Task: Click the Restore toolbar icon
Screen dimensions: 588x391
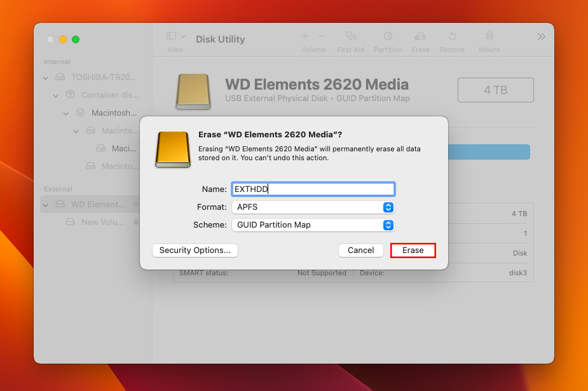Action: click(452, 36)
